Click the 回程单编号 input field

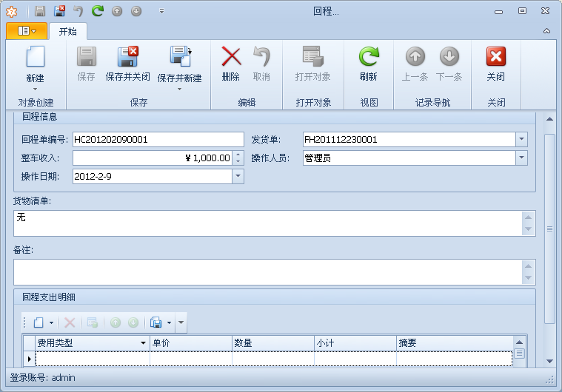[158, 139]
